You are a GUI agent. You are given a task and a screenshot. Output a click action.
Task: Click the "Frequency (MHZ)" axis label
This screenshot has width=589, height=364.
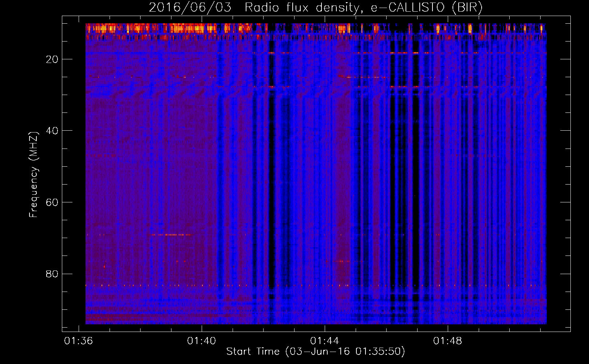point(33,175)
